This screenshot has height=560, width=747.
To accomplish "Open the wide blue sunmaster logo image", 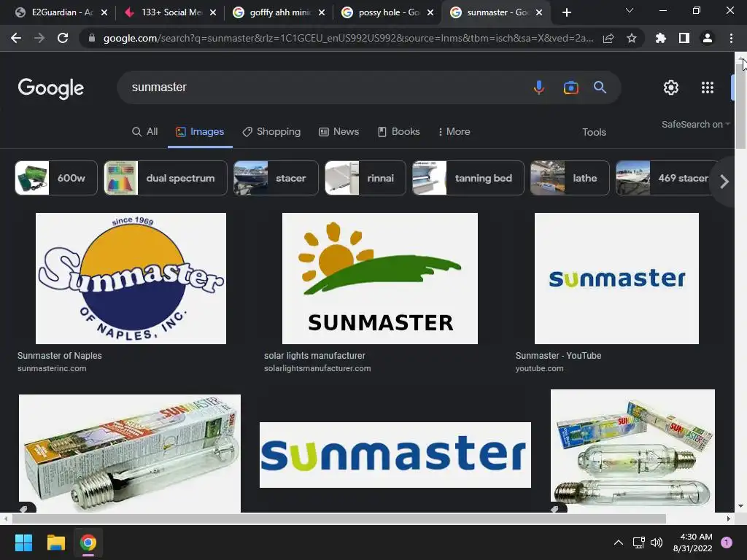I will [x=395, y=455].
